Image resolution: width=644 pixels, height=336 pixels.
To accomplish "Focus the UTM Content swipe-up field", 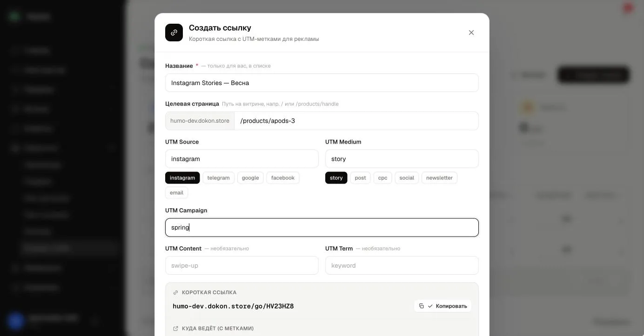I will click(x=242, y=265).
